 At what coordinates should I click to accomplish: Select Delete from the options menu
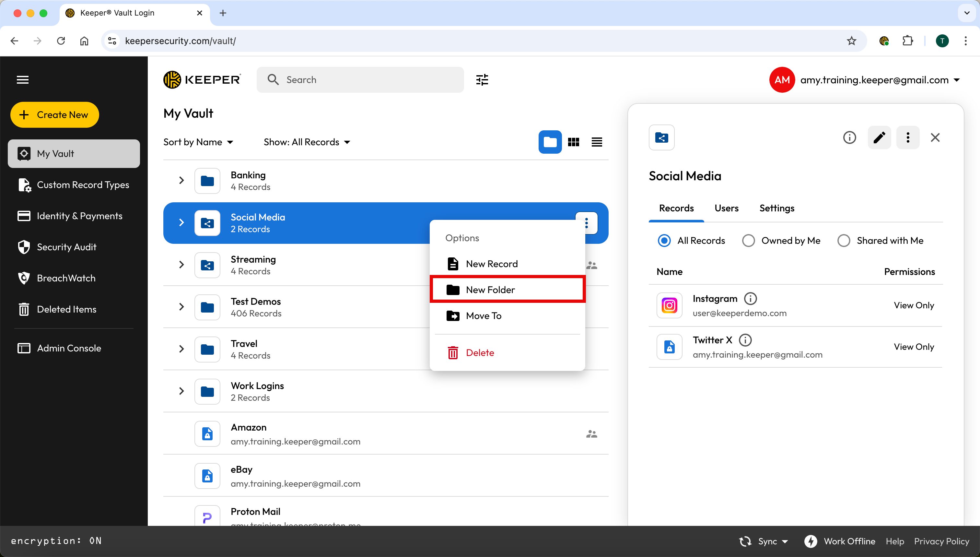pos(480,352)
